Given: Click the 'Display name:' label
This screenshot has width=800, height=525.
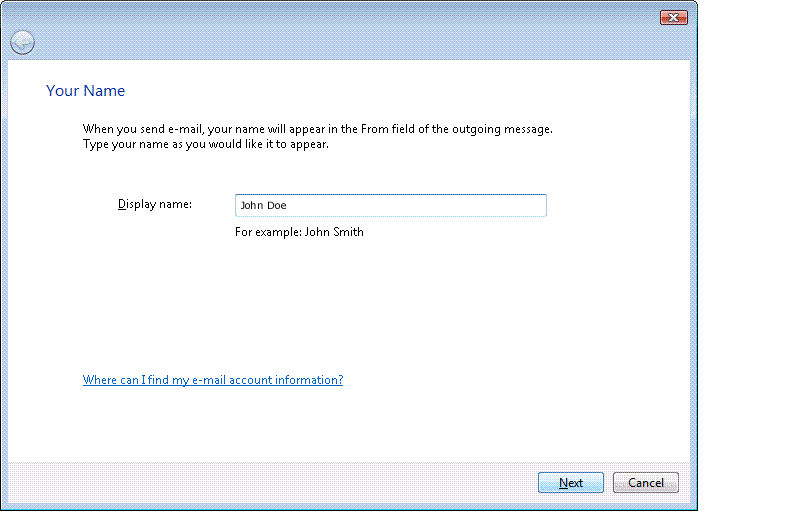Looking at the screenshot, I should pos(155,204).
